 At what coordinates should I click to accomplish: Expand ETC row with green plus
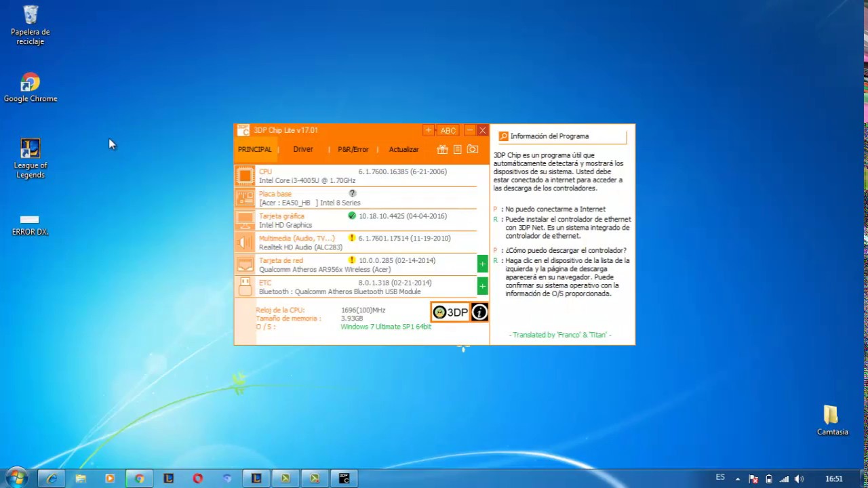coord(482,287)
